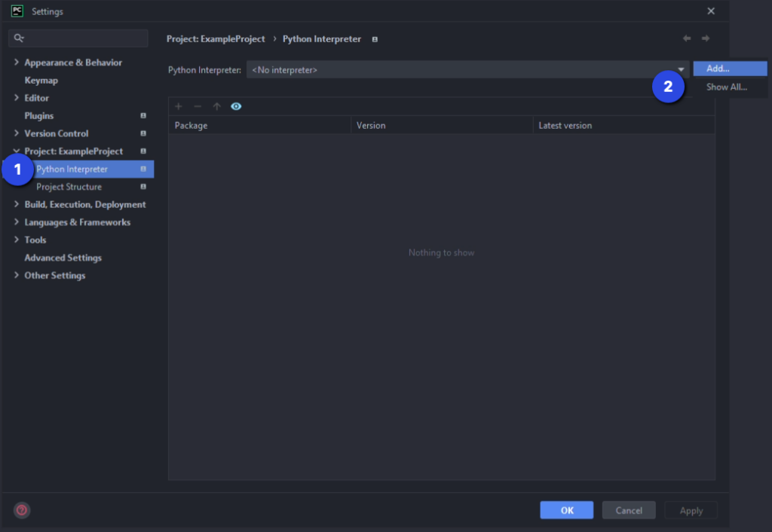Go forward with the right arrow icon
The width and height of the screenshot is (772, 532).
(x=706, y=38)
